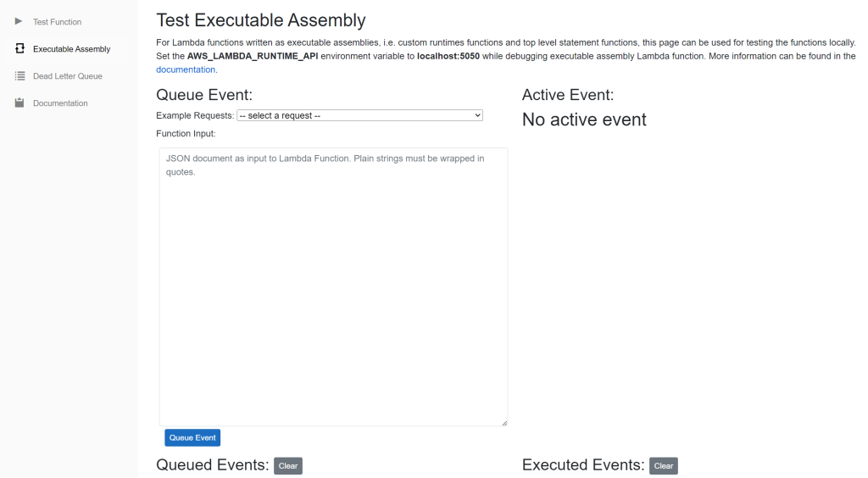Go to Dead Letter Queue in sidebar
Viewport: 868px width, 478px height.
click(x=68, y=76)
